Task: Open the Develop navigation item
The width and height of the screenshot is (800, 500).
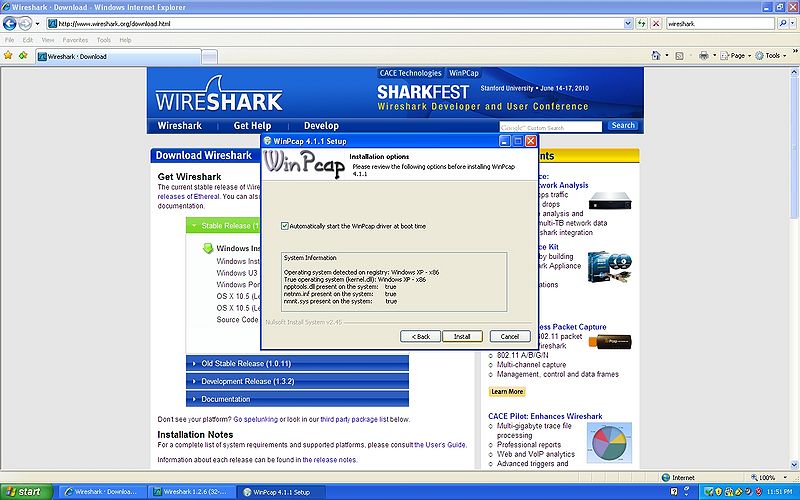Action: tap(321, 126)
